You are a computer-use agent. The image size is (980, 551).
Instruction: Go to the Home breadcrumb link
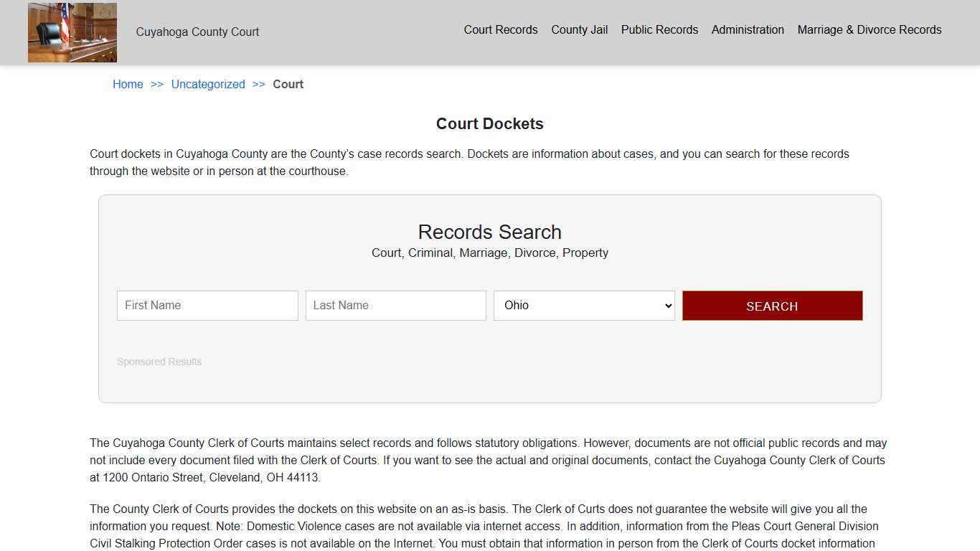click(128, 84)
